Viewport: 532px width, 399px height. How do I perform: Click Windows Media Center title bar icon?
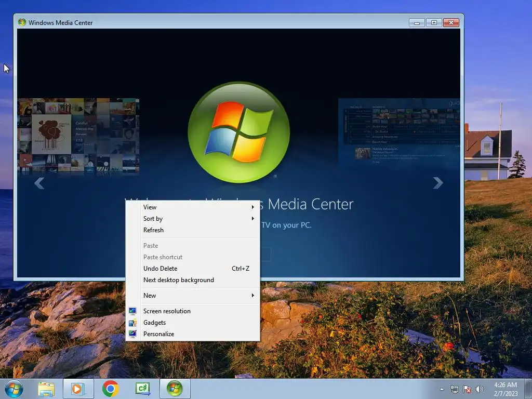[22, 22]
